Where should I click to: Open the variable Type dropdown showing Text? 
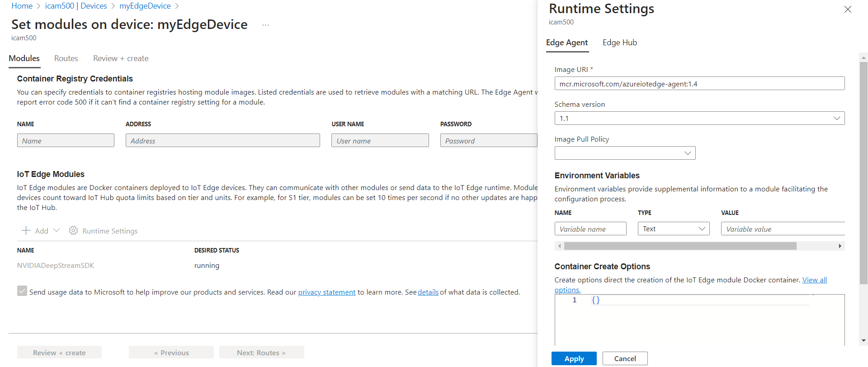(x=674, y=229)
